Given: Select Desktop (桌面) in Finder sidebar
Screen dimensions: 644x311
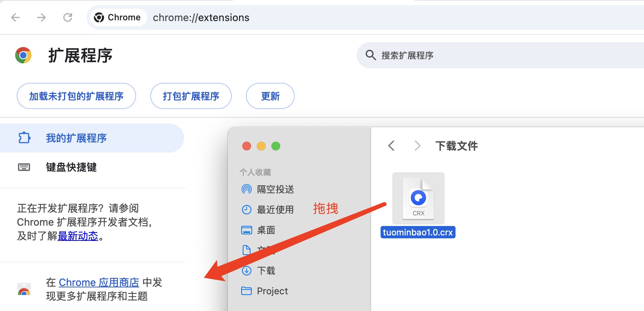Looking at the screenshot, I should point(266,230).
